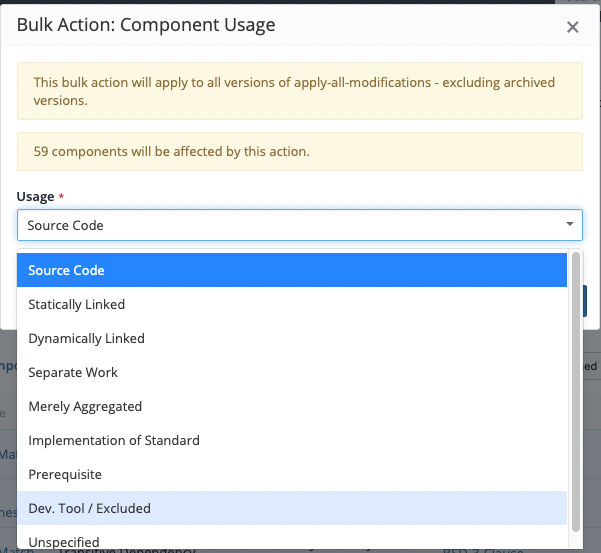This screenshot has height=553, width=601.
Task: Select Source Code option
Action: point(292,270)
